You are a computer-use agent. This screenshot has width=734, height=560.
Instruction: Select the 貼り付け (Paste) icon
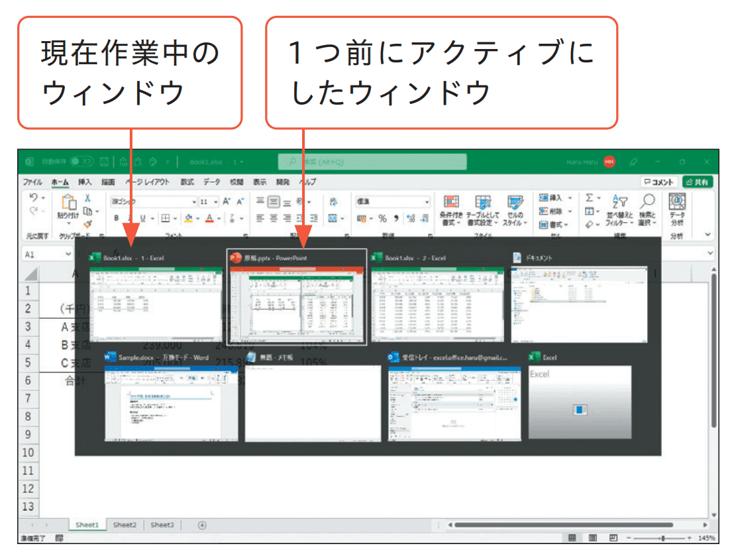[69, 204]
